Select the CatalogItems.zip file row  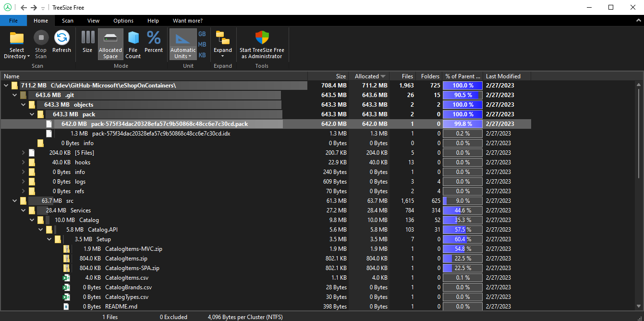[266, 259]
